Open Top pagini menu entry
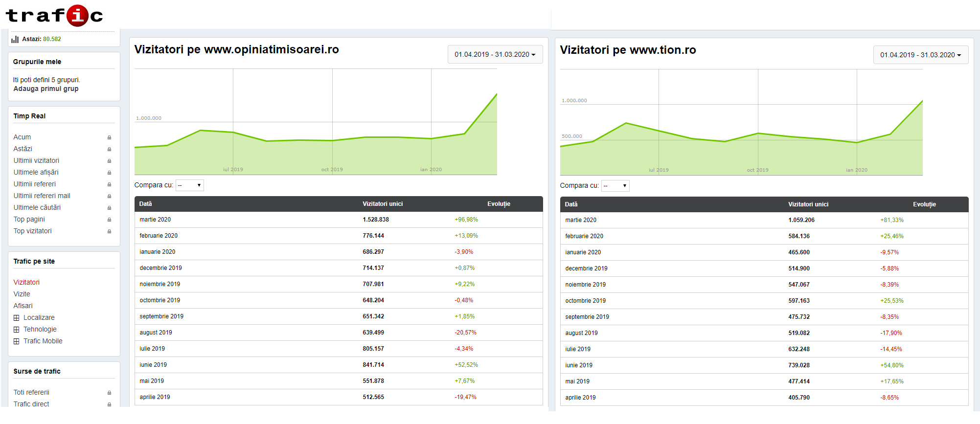 [x=29, y=219]
